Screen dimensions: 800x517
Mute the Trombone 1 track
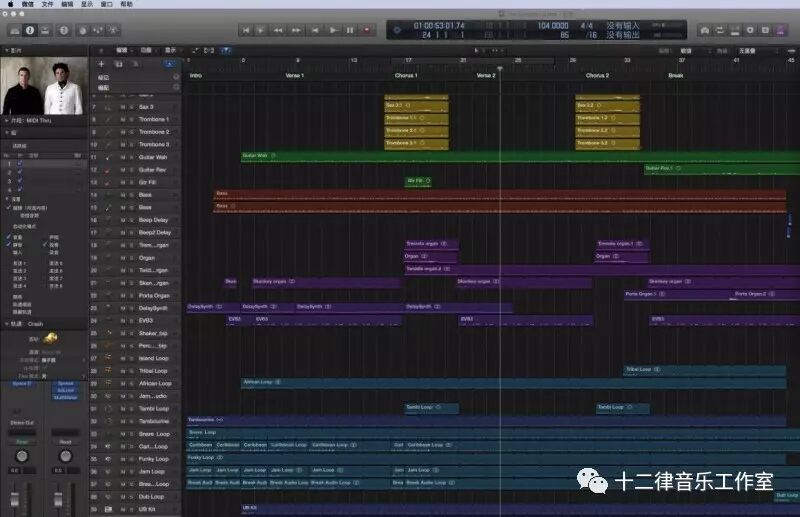[123, 119]
